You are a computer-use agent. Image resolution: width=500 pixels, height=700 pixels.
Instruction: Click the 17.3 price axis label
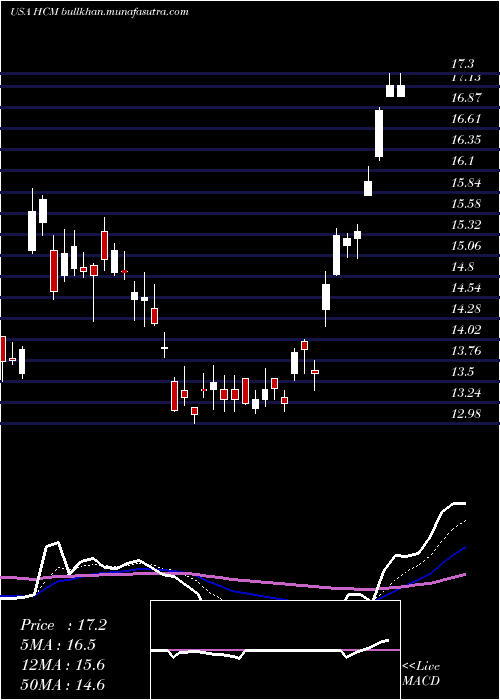[464, 65]
